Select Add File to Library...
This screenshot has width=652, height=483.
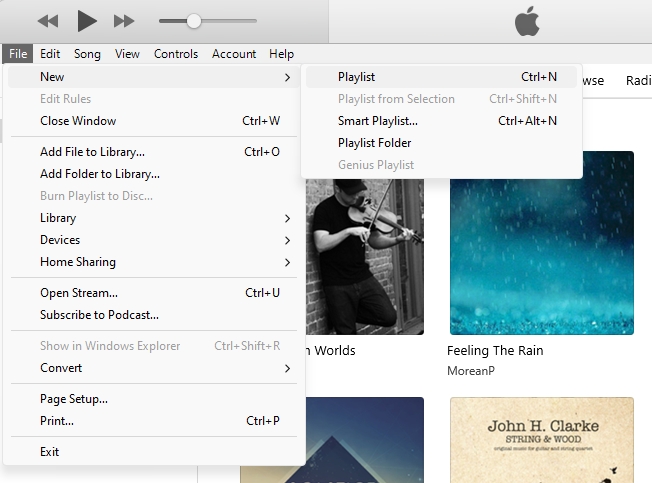[x=153, y=152]
